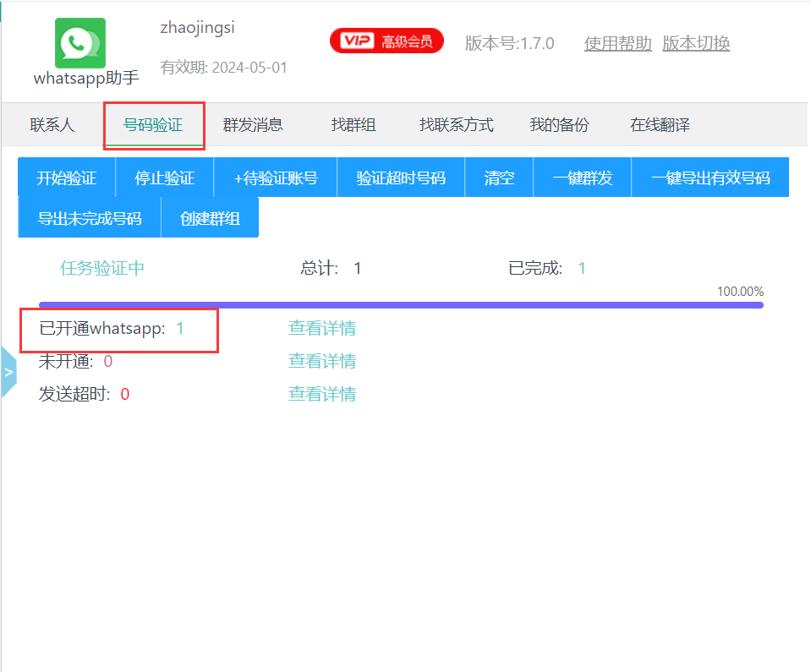Switch to 在线翻译 tab
Screen dimensions: 811x672
[660, 125]
